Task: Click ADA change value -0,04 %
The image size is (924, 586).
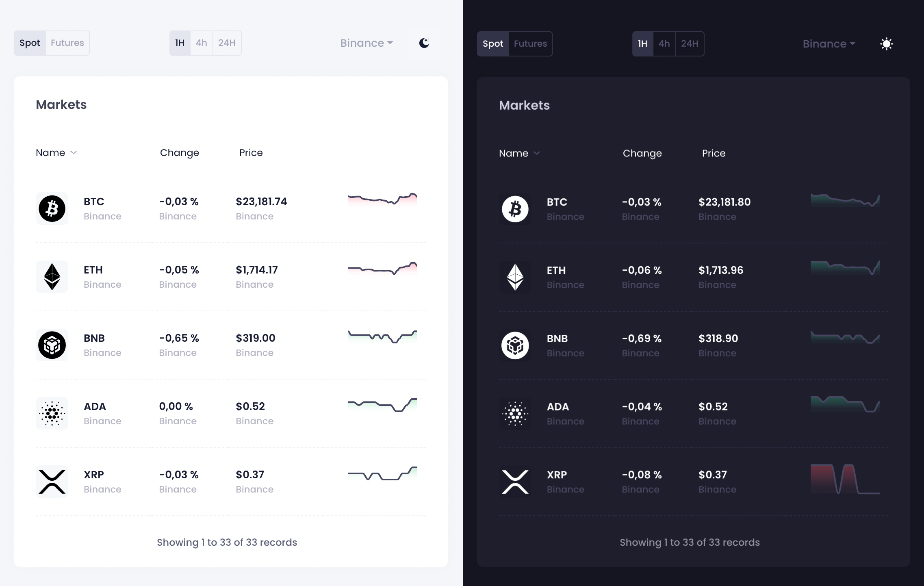Action: (x=642, y=407)
